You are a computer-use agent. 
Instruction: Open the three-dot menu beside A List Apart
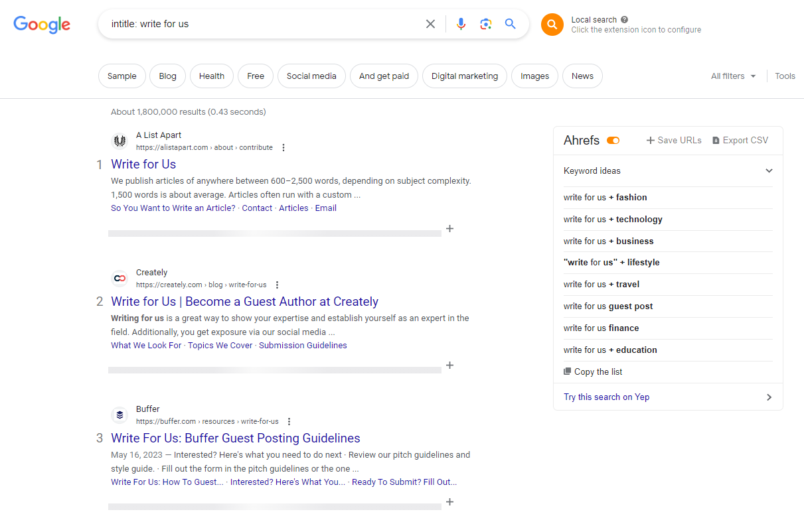[x=283, y=147]
